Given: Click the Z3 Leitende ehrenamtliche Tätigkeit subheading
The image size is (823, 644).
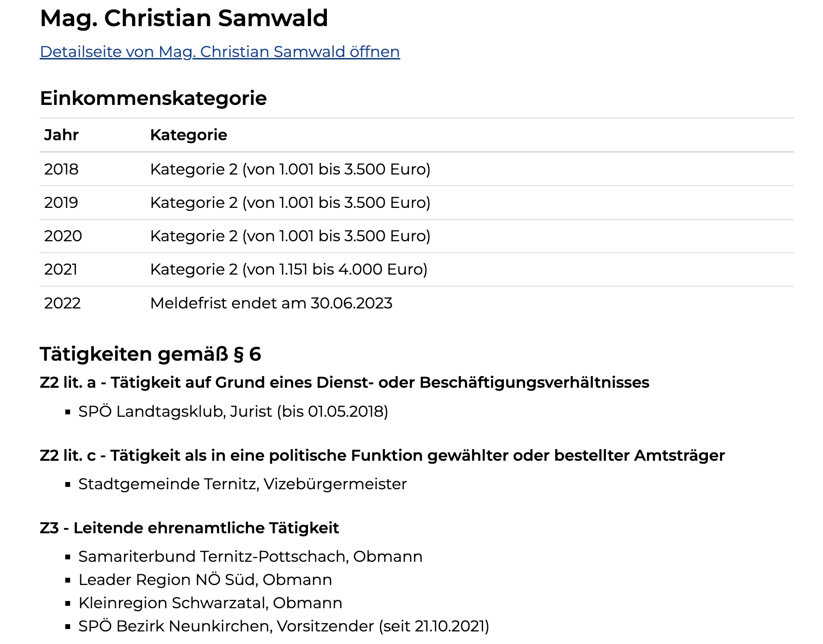Looking at the screenshot, I should coord(189,528).
